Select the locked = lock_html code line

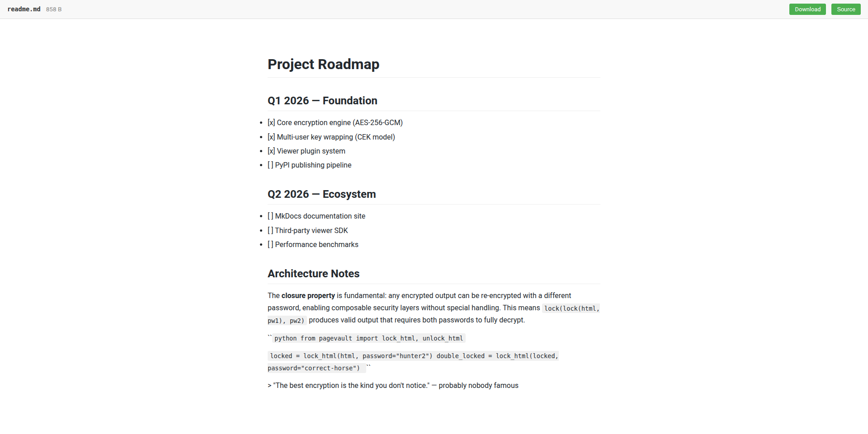(x=413, y=356)
